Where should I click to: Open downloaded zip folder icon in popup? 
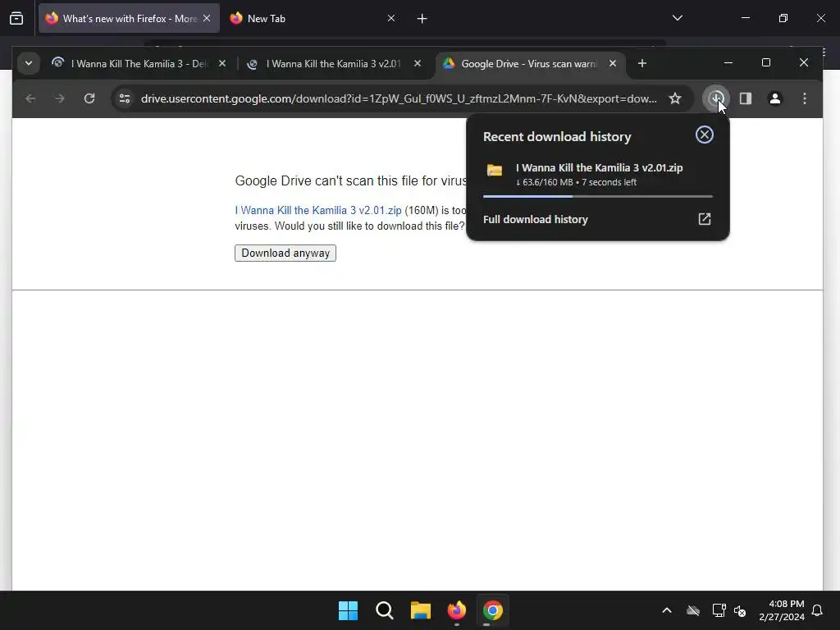494,171
